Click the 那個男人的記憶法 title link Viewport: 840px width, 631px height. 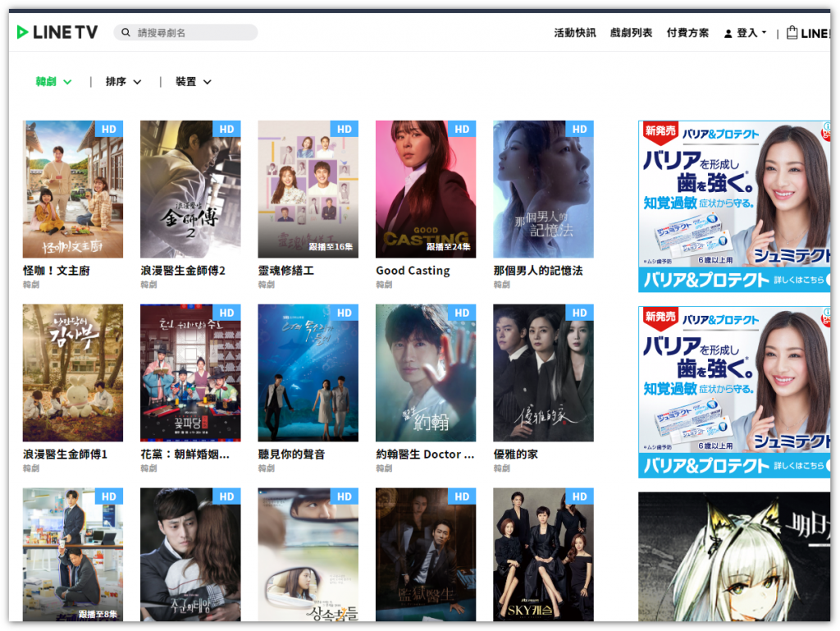538,271
